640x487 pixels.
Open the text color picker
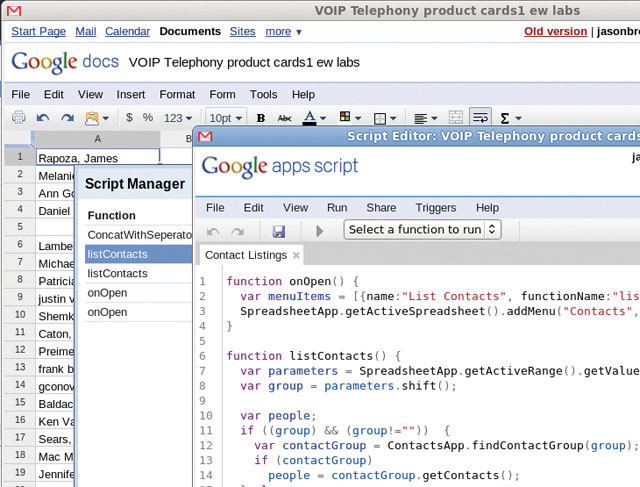[x=313, y=117]
